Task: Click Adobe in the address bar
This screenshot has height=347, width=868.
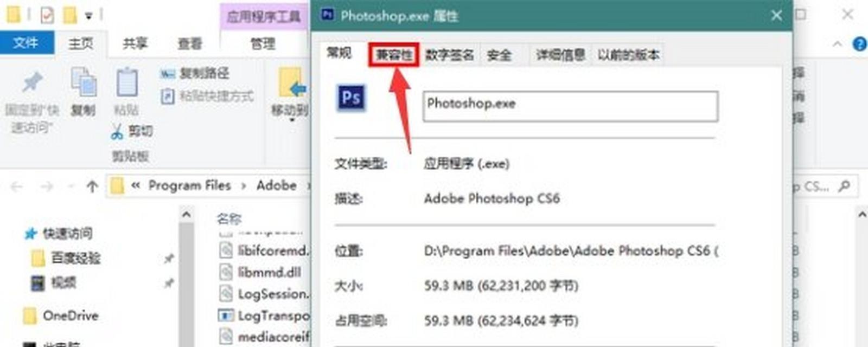Action: 277,186
